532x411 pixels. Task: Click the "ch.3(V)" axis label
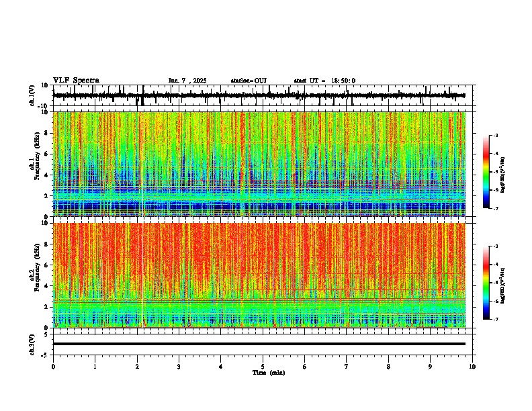pos(32,345)
